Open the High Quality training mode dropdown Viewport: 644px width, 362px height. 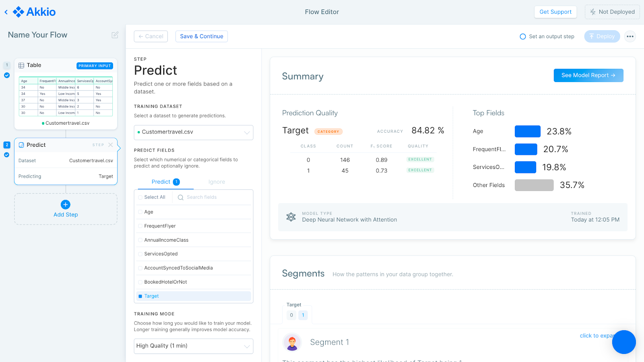coord(193,346)
